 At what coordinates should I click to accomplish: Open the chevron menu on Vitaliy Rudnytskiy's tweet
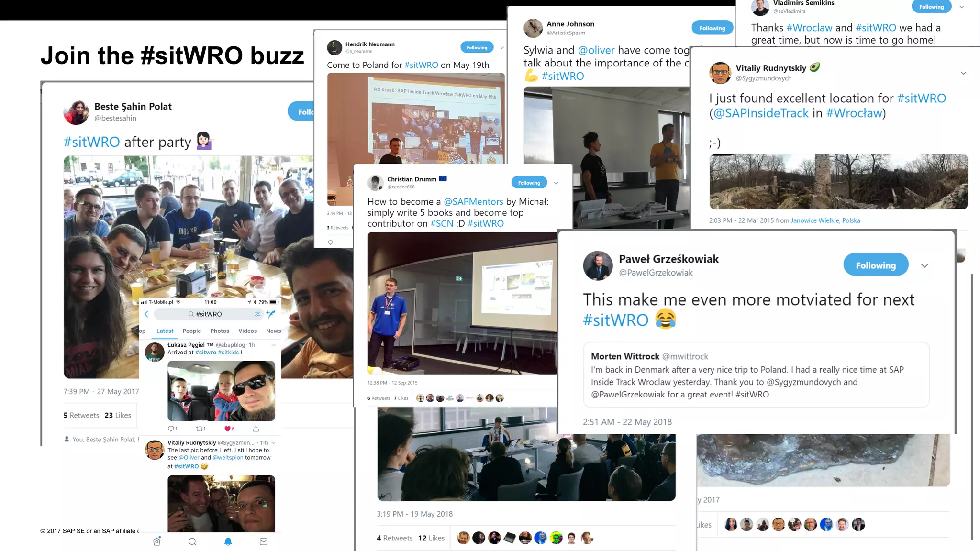[963, 73]
